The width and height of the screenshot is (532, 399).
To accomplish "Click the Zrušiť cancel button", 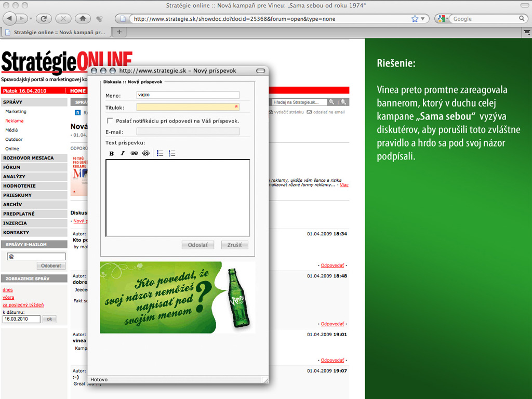I will (x=234, y=245).
